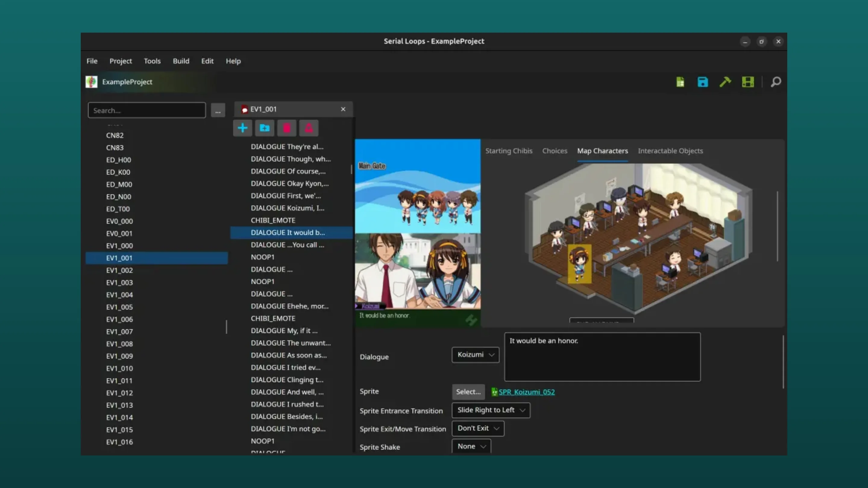Select EV1_016 in the item list

157,442
